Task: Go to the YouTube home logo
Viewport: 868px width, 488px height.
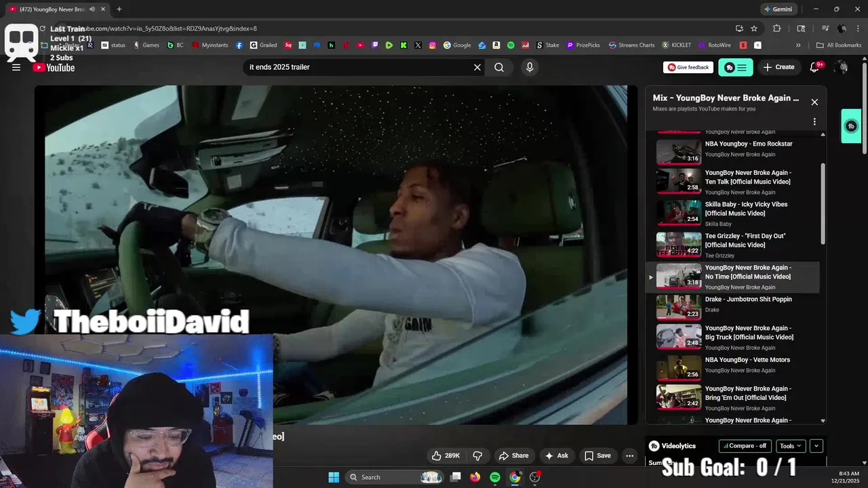Action: pos(54,67)
